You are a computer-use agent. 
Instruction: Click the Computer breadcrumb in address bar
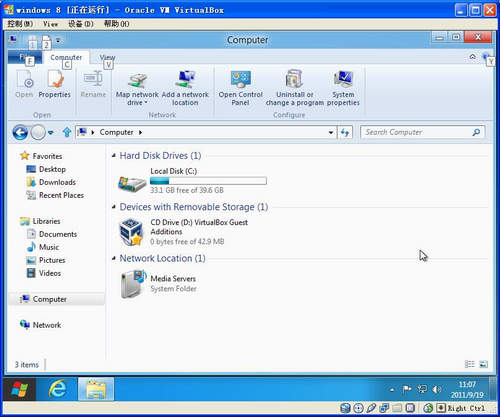point(116,133)
